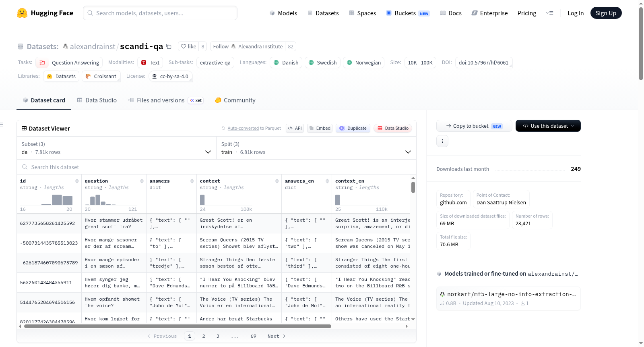This screenshot has height=347, width=644.
Task: Filter by the Norwegian language tag
Action: click(364, 62)
